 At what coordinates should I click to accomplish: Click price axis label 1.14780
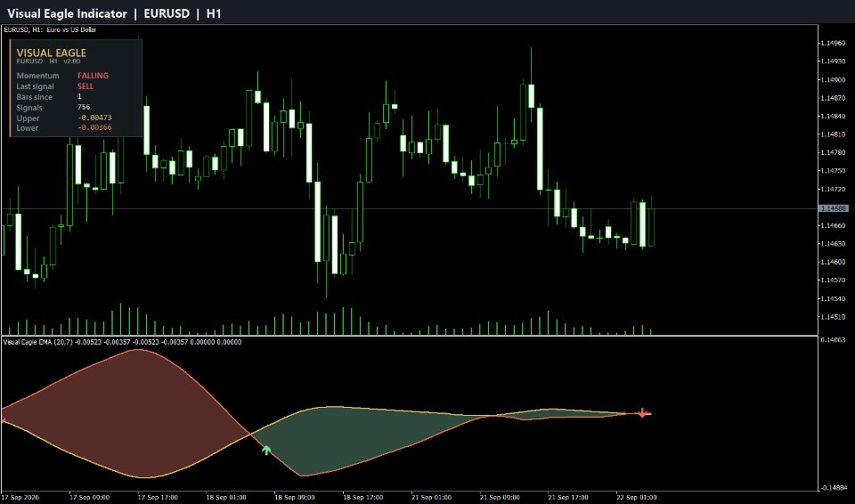834,153
